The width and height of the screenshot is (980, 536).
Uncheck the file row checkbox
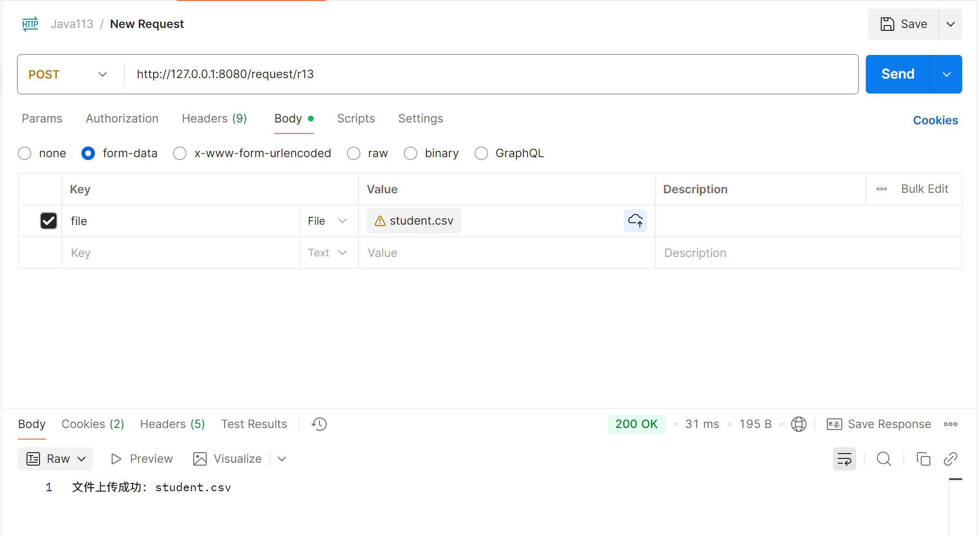(x=49, y=221)
